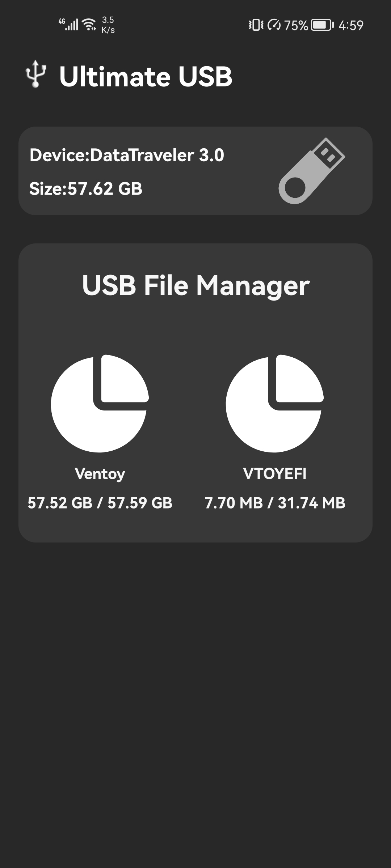This screenshot has width=391, height=868.
Task: Open the VTOYEFI partition pie chart
Action: (x=275, y=403)
